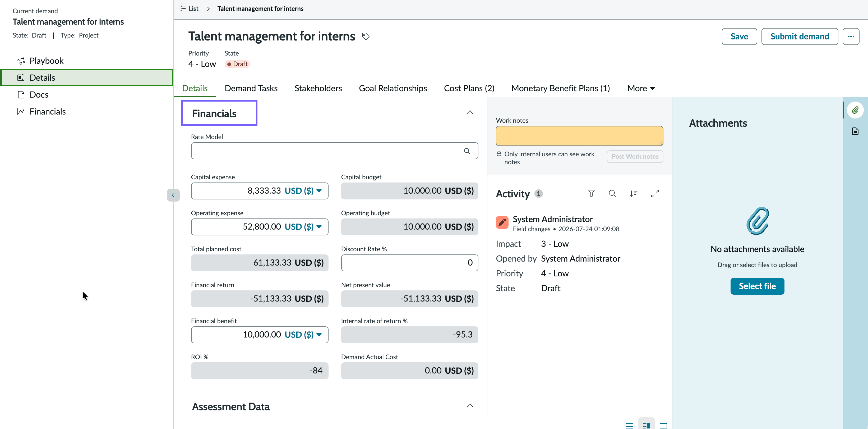Go back to List in the breadcrumb
This screenshot has height=429, width=868.
(x=189, y=8)
